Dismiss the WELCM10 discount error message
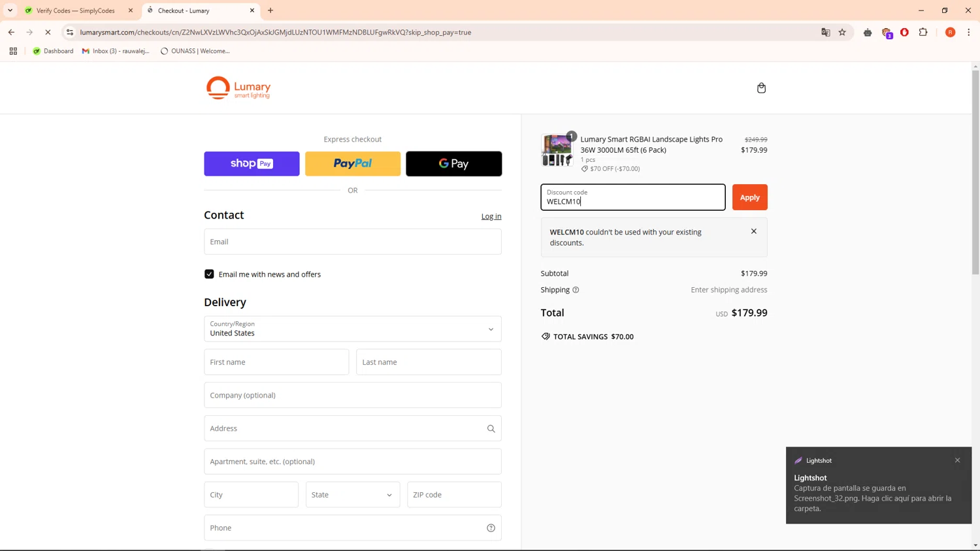This screenshot has width=980, height=551. coord(754,231)
